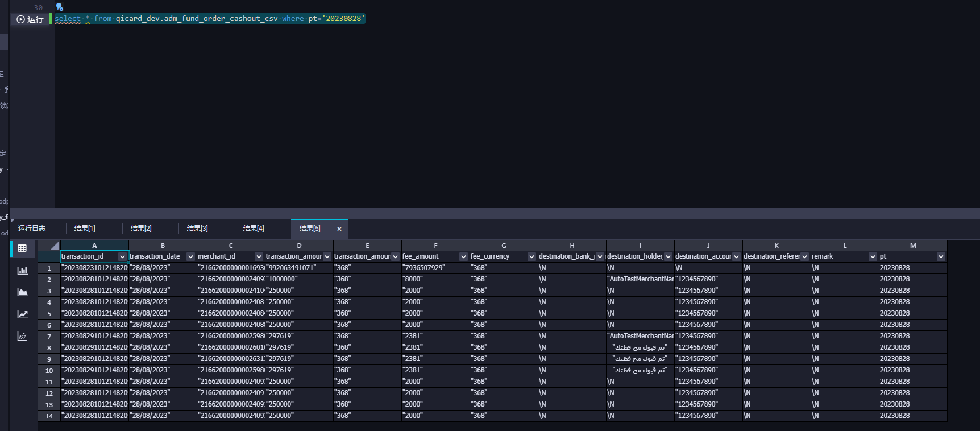Click "1234567890" cell in row 3
The height and width of the screenshot is (431, 980).
(x=708, y=291)
